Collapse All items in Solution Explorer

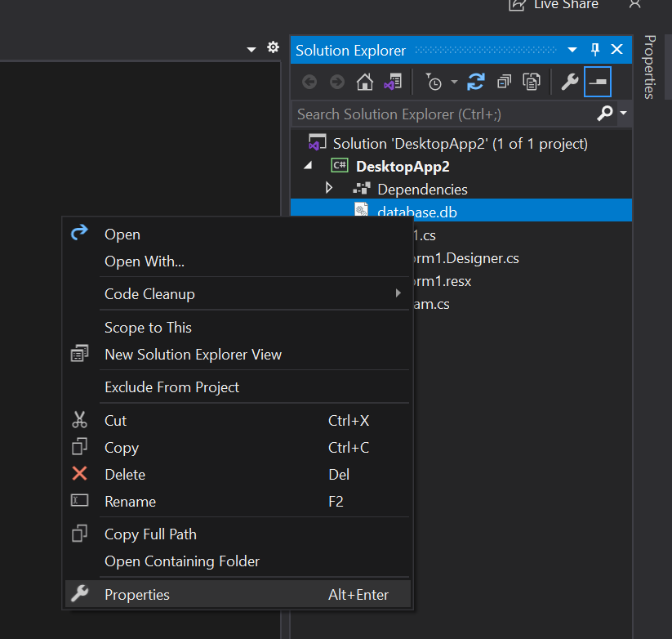504,82
